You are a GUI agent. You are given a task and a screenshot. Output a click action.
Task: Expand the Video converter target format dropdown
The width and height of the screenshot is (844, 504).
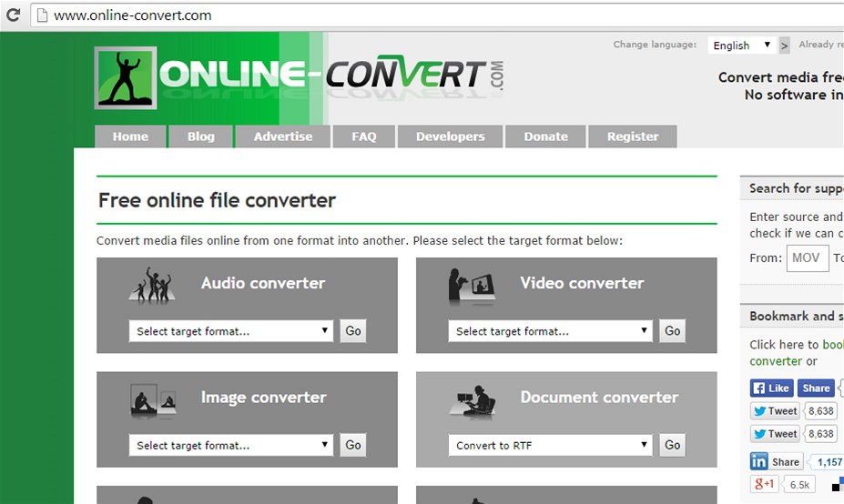(x=551, y=331)
